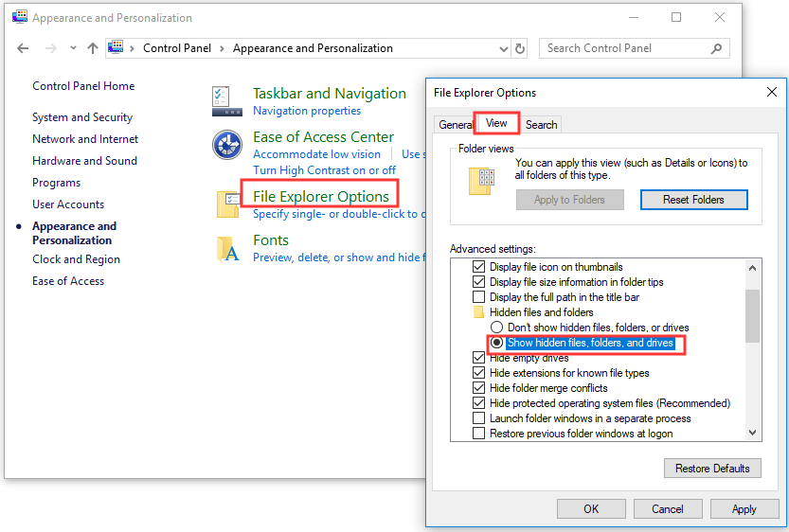Click Appearance and Personalization in the breadcrumb
Screen dimensions: 789x532
click(313, 48)
